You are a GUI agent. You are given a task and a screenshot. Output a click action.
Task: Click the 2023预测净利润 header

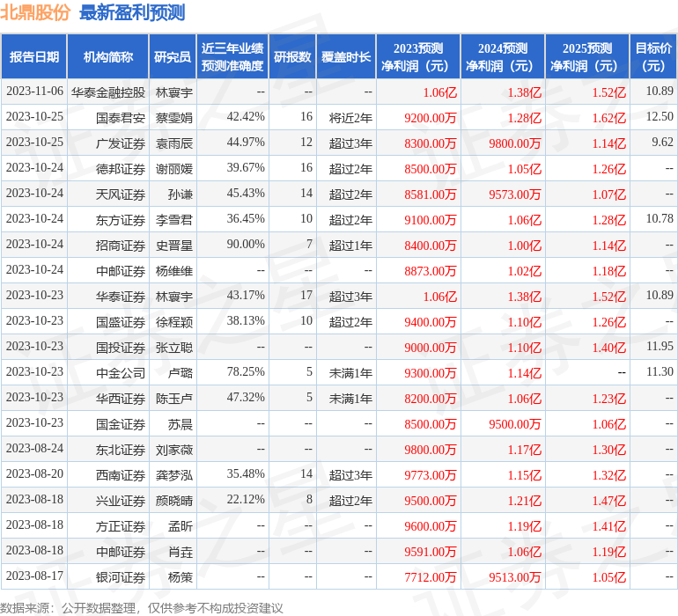[x=418, y=56]
